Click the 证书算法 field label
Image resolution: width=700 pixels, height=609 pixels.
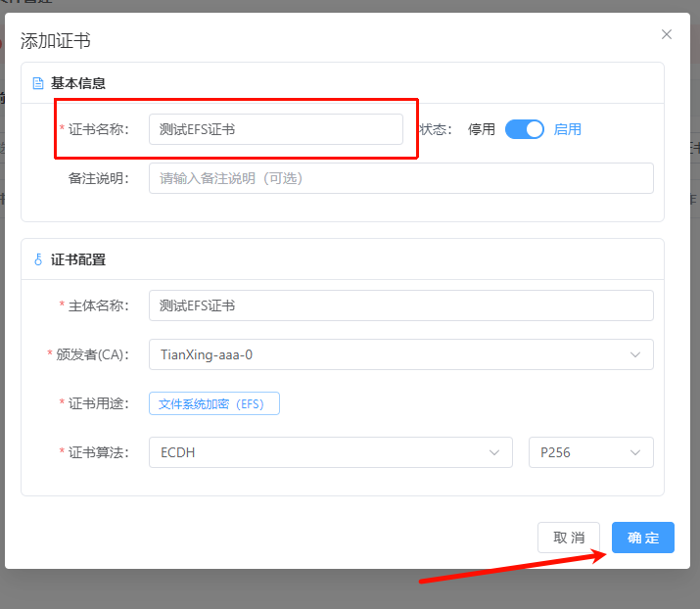click(98, 452)
